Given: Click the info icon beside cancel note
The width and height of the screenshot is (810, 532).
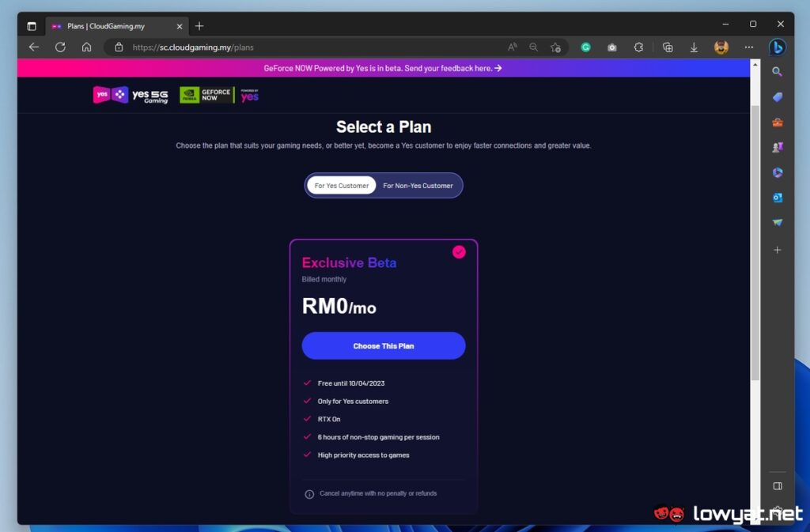Looking at the screenshot, I should pyautogui.click(x=309, y=494).
